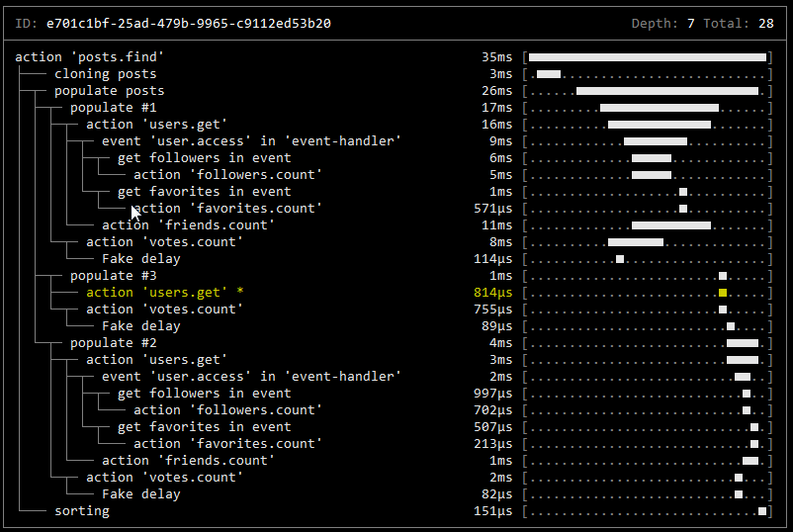Click the 11ms duration value
The width and height of the screenshot is (793, 532).
click(497, 225)
